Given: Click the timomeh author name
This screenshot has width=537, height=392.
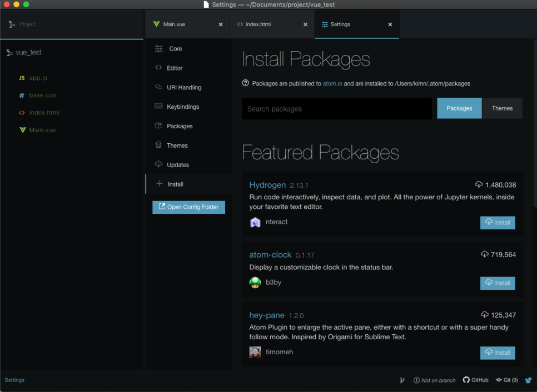Looking at the screenshot, I should [x=279, y=352].
